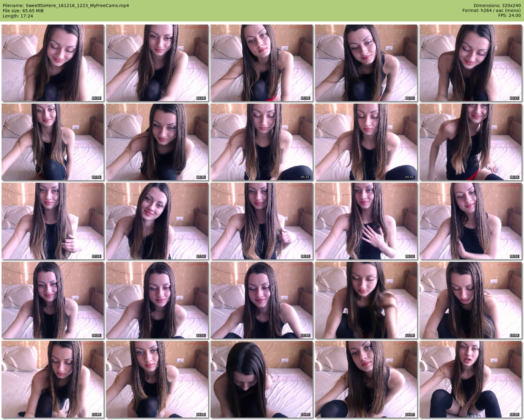524x420 pixels.
Task: Select the frame at 01:18
Action: tap(157, 63)
